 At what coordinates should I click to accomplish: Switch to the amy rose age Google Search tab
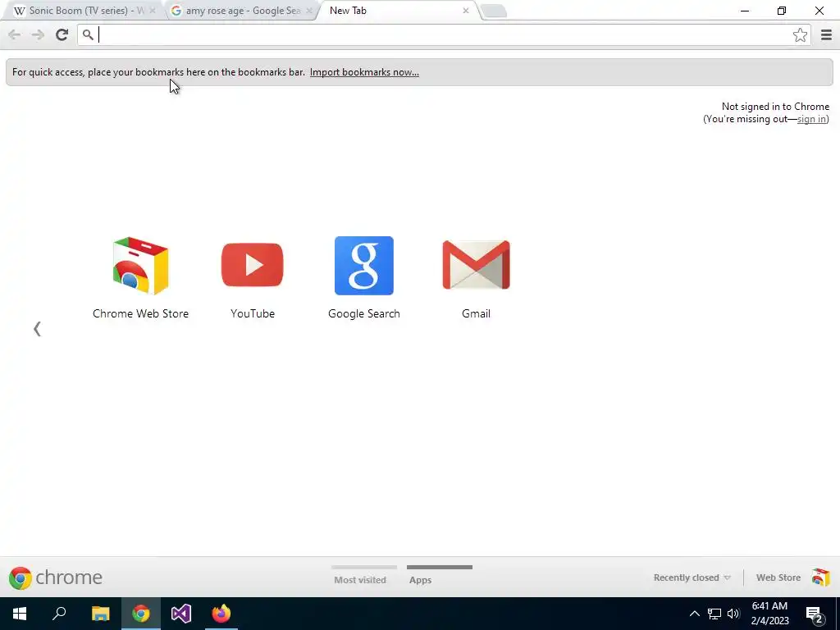240,11
